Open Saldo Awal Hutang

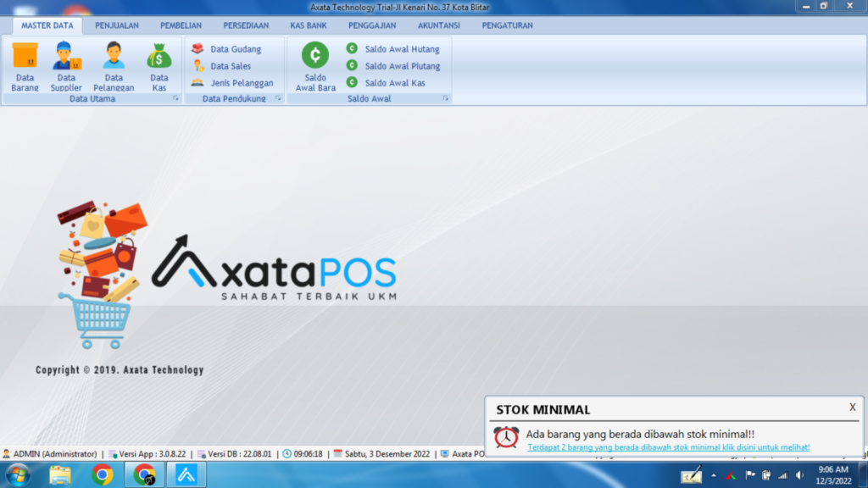pyautogui.click(x=393, y=48)
